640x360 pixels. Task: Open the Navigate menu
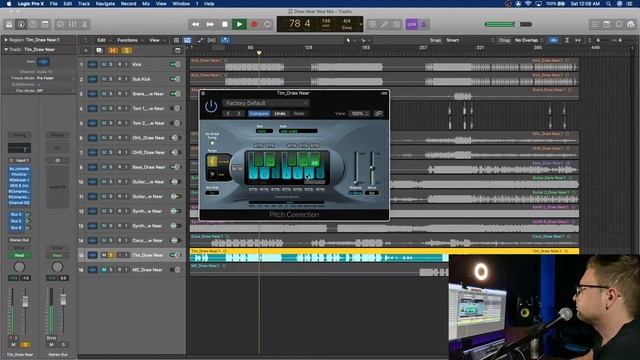pyautogui.click(x=105, y=4)
